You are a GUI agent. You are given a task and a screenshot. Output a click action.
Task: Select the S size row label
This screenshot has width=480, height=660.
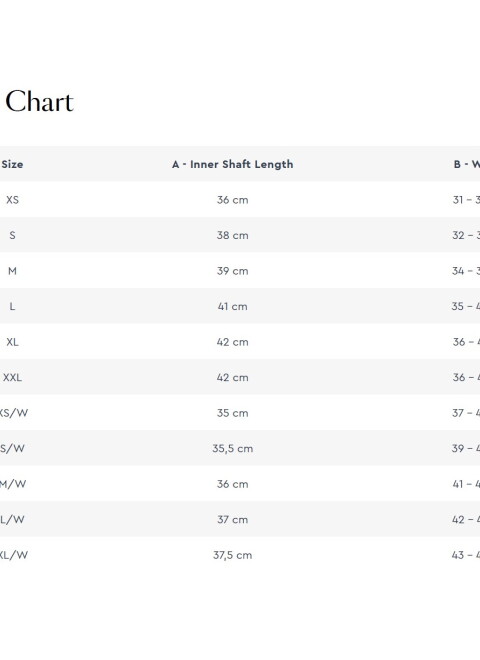(x=12, y=235)
